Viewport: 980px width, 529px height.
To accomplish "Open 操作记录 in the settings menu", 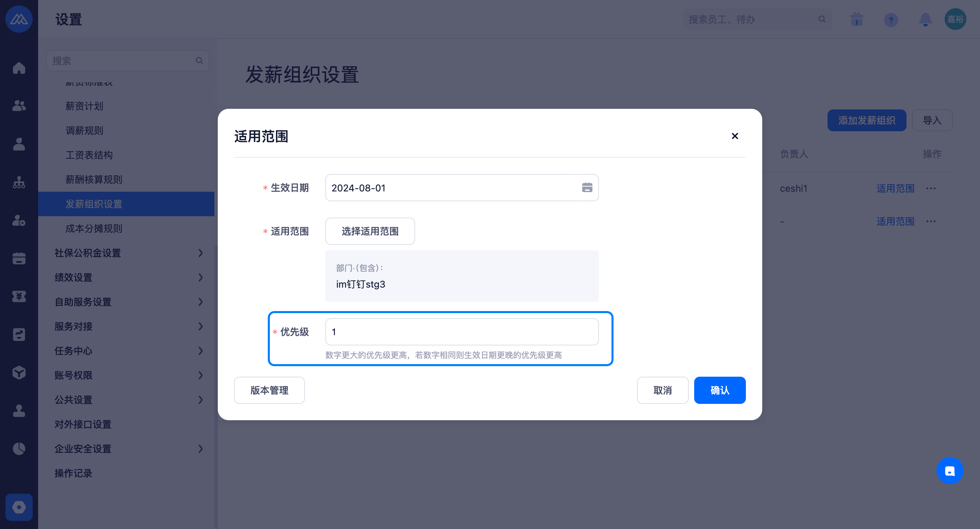I will click(x=73, y=473).
